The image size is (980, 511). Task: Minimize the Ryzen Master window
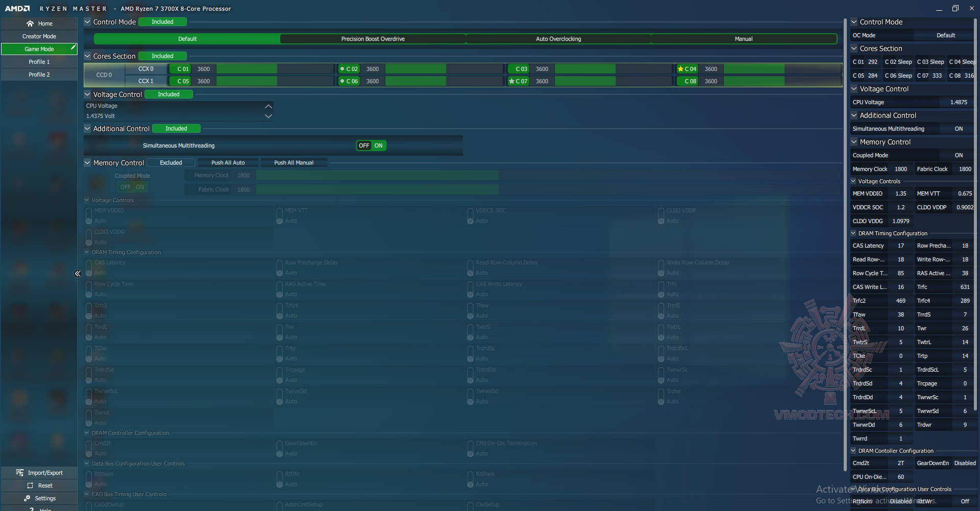pos(939,9)
